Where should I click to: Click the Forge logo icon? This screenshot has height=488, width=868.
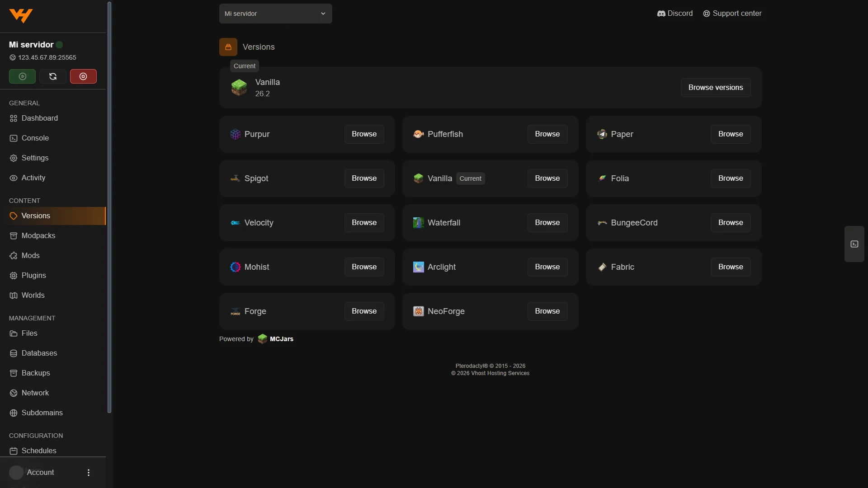pos(236,311)
